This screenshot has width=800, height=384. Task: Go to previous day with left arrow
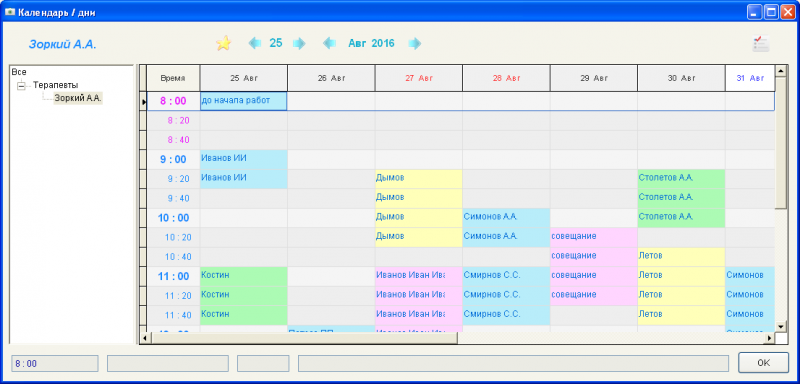tap(254, 43)
